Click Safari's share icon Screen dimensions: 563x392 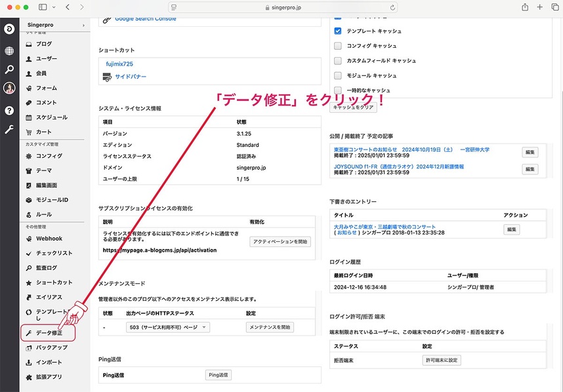coord(525,7)
